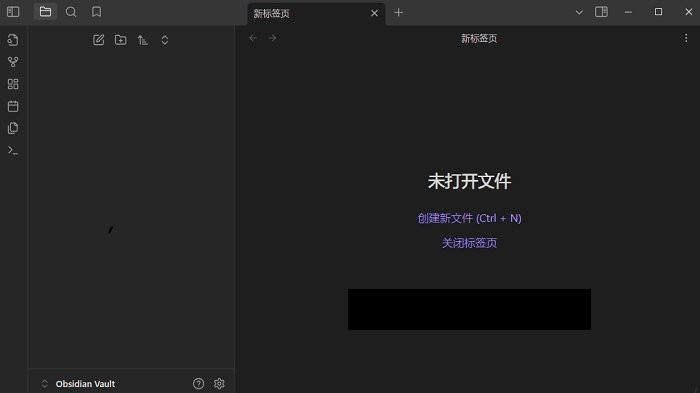Image resolution: width=700 pixels, height=393 pixels.
Task: Open command palette terminal icon
Action: pyautogui.click(x=13, y=151)
